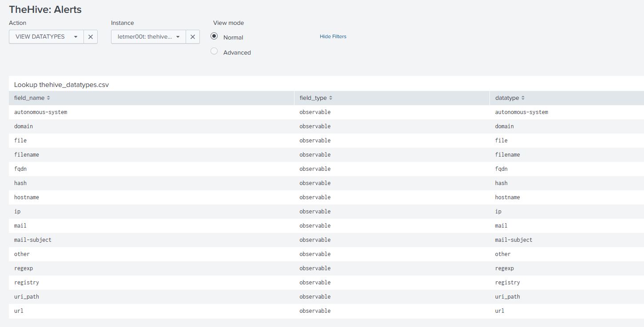
Task: Sort table by field_name column
Action: point(32,98)
